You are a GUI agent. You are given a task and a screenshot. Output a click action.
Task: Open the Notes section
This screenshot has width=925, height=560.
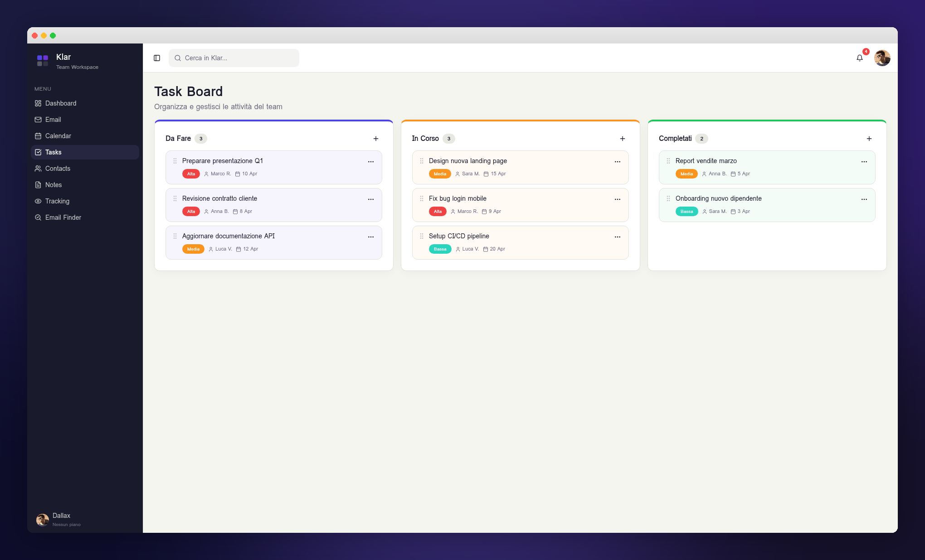pos(54,185)
